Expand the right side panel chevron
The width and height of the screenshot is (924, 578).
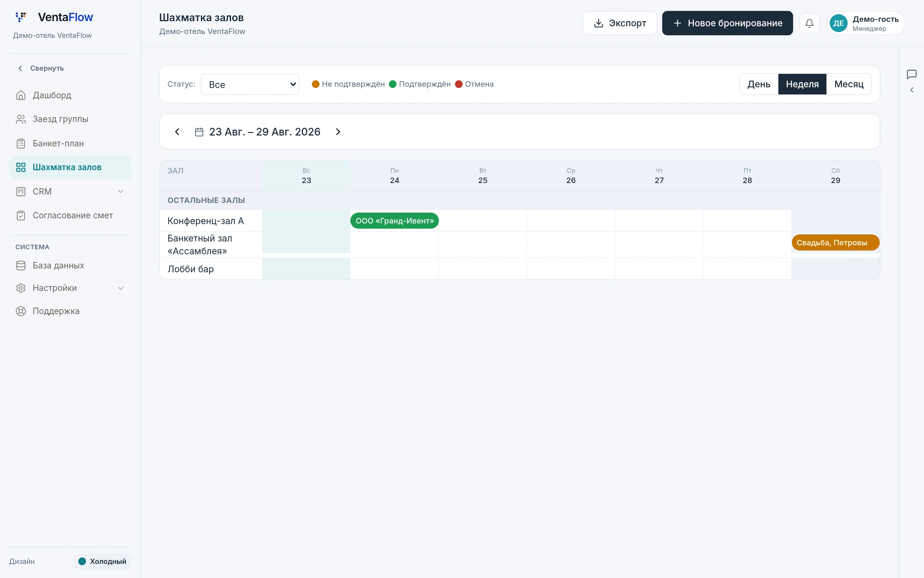pos(911,90)
